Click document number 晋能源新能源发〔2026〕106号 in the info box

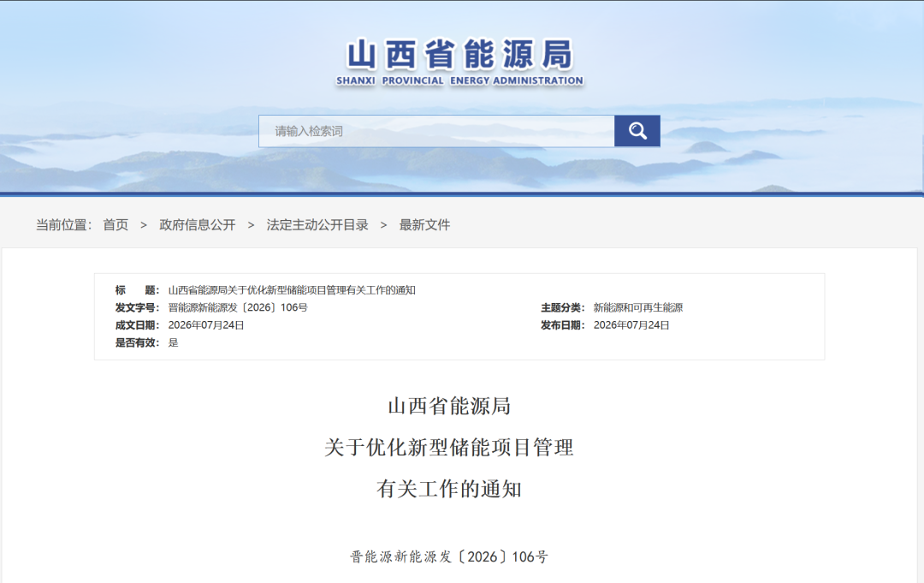coord(238,307)
